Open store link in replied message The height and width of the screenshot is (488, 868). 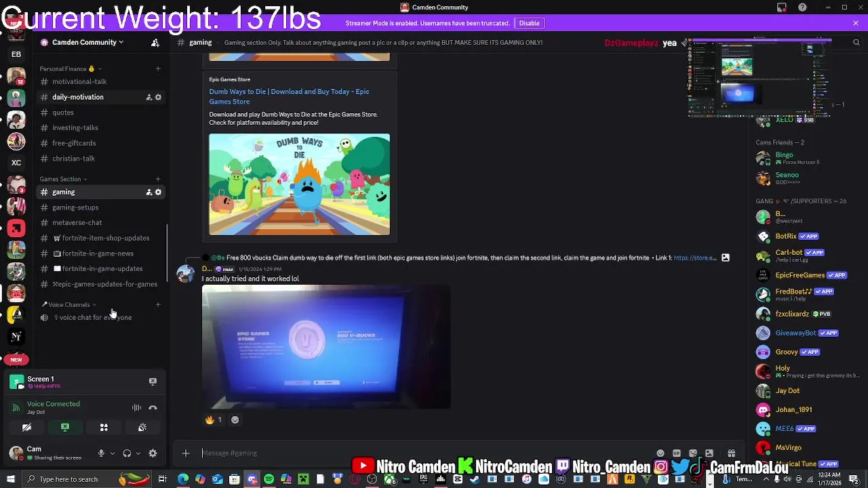(694, 258)
